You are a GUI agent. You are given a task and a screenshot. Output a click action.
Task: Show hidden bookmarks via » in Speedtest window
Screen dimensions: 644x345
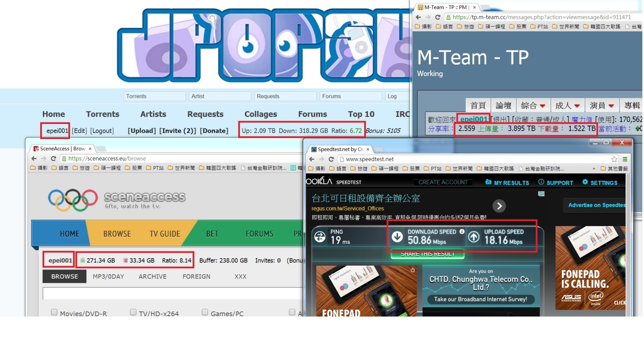click(594, 168)
